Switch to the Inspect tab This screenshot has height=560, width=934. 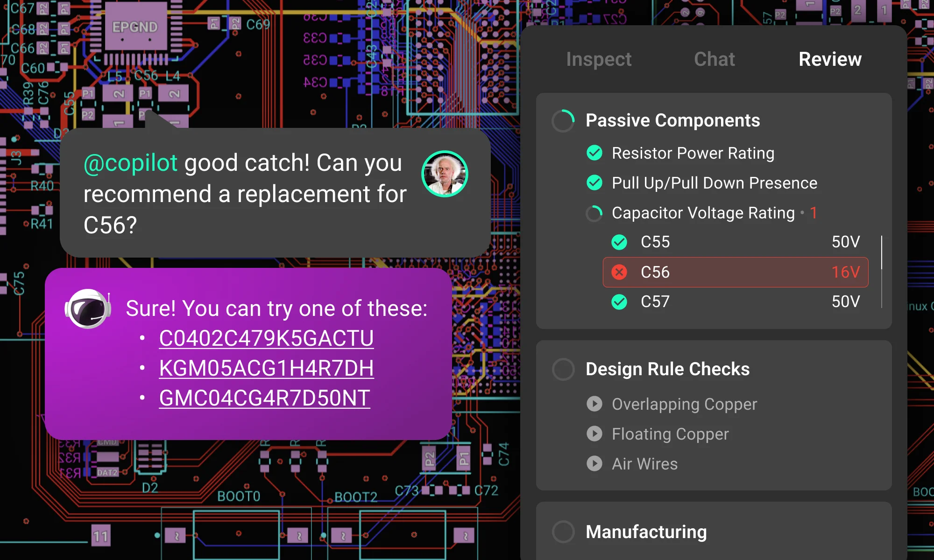tap(598, 59)
